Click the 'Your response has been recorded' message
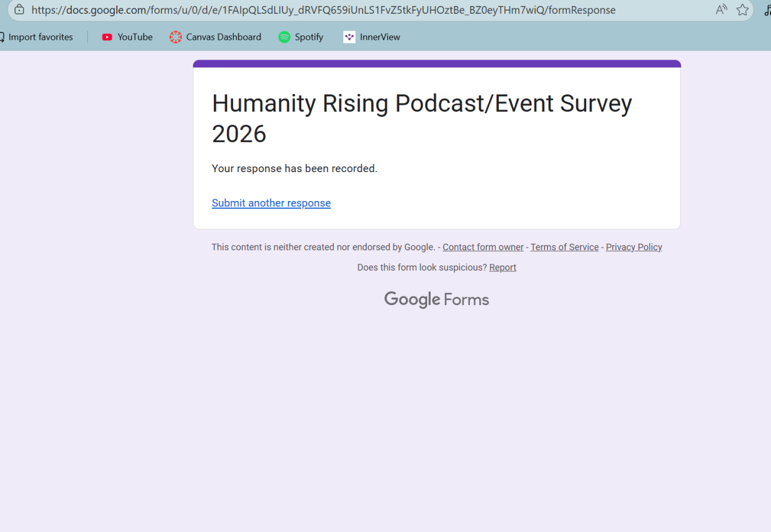Screen dimensions: 771x532 tap(295, 169)
